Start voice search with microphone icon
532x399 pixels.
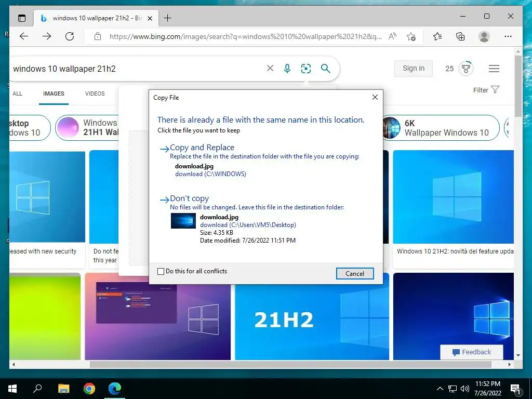click(287, 68)
